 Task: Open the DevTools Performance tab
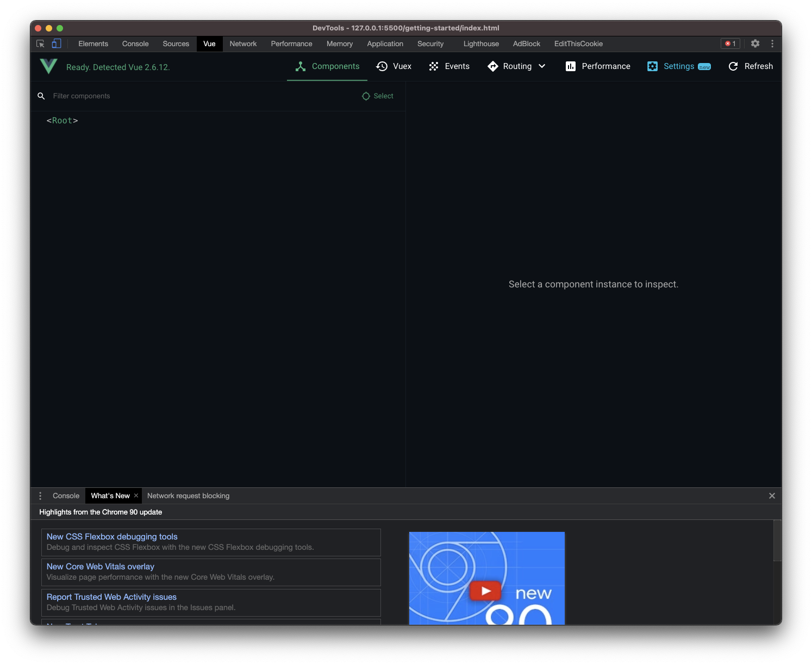click(x=292, y=44)
